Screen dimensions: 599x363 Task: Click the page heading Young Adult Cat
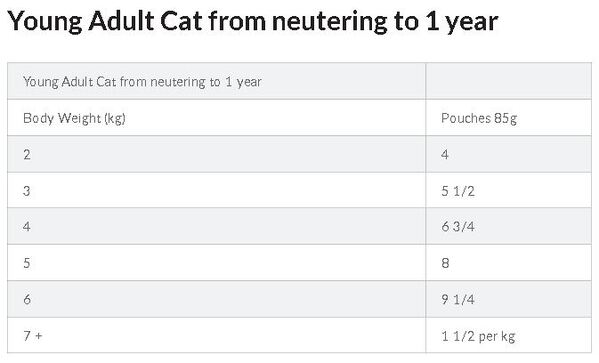[x=253, y=21]
